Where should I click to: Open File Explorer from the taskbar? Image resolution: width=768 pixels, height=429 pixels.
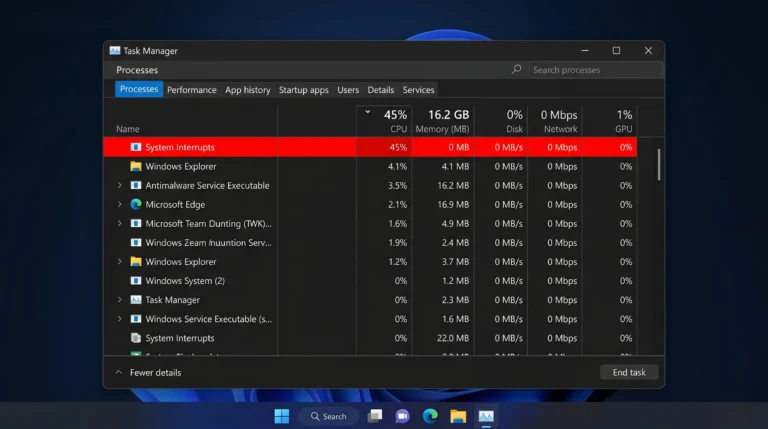coord(458,416)
